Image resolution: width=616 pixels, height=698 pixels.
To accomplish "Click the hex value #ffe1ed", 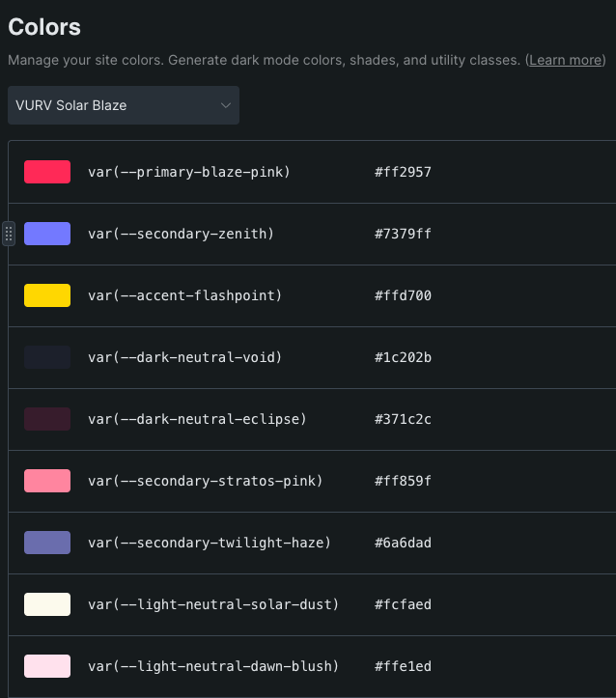I will click(403, 666).
